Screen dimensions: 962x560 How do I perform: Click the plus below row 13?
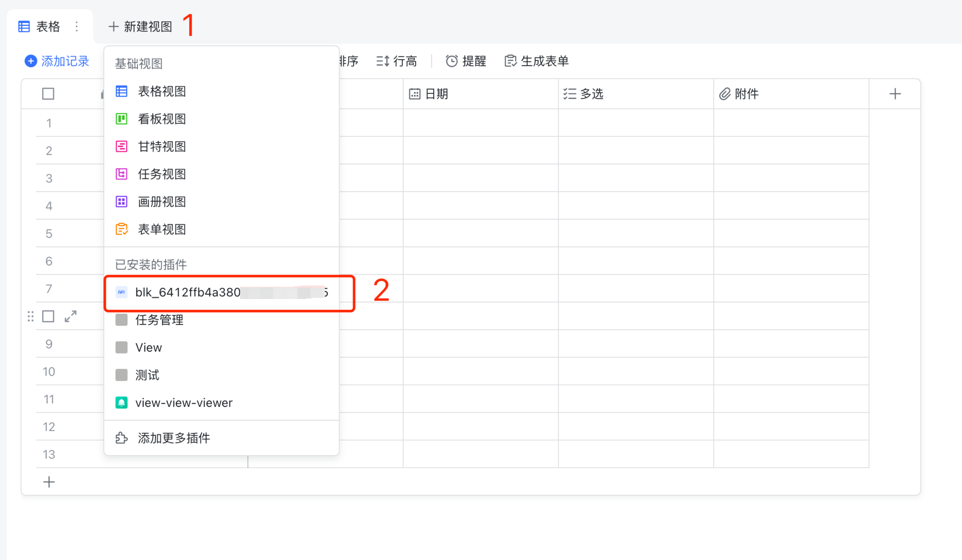[x=49, y=482]
